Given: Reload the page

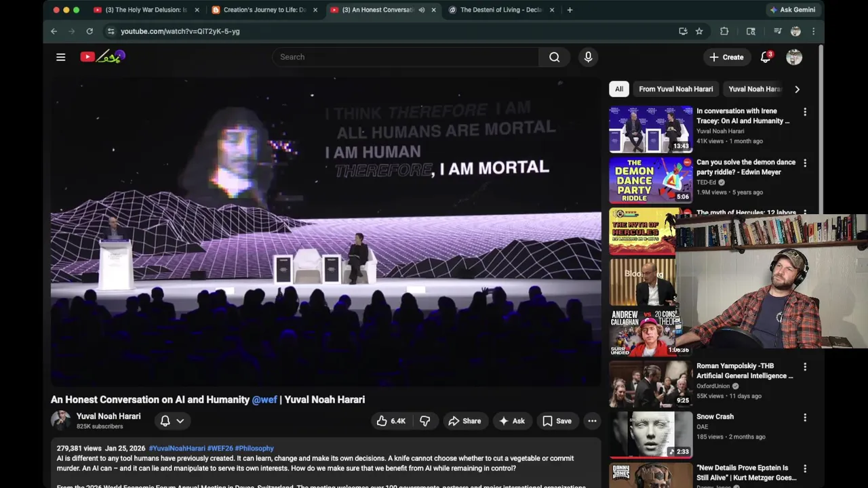Looking at the screenshot, I should click(89, 31).
